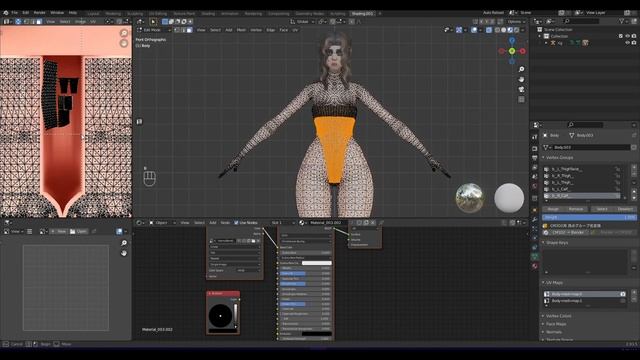
Task: Click the outliner search field
Action: coord(581,21)
